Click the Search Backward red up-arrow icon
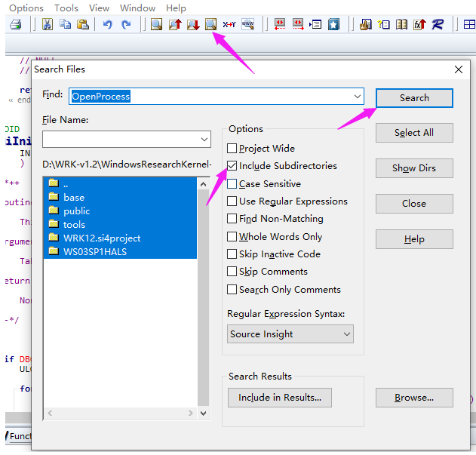 (x=175, y=24)
